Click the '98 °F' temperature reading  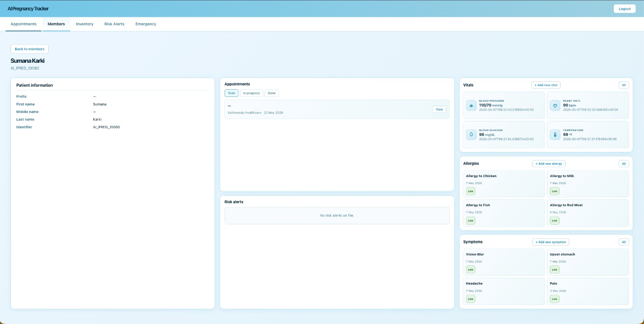568,135
